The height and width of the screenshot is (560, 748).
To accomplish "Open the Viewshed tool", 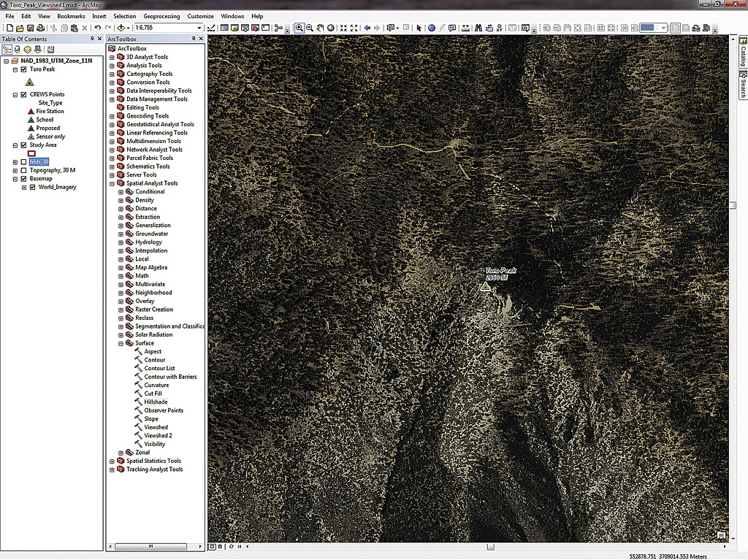I will click(x=156, y=427).
